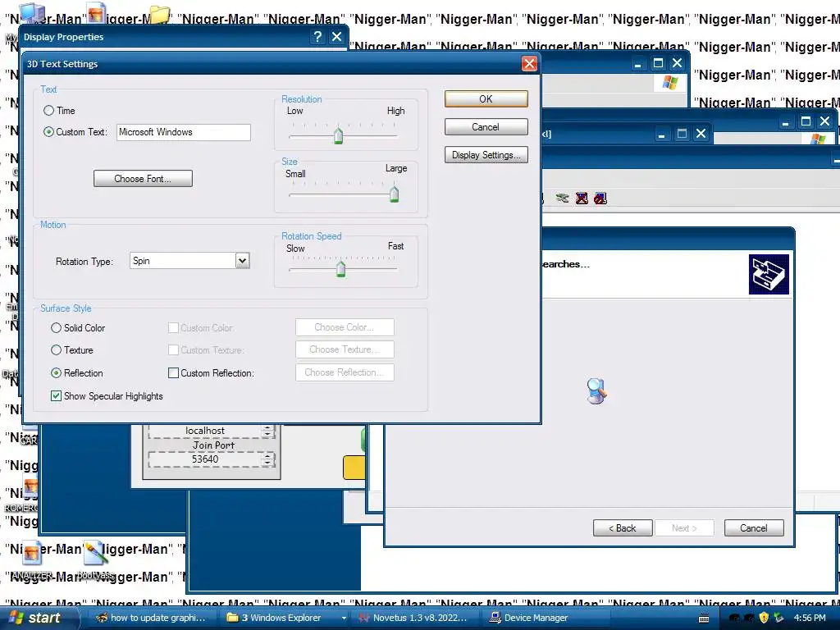The image size is (840, 630).
Task: Toggle Show Specular Highlights checkbox
Action: click(56, 396)
